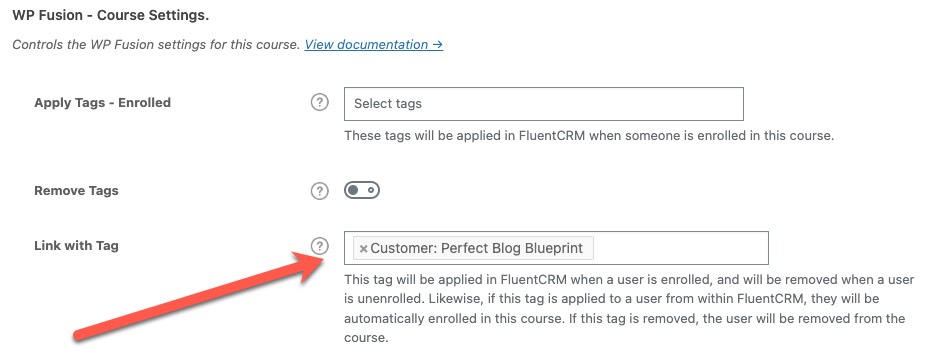
Task: Click help icon beside Apply Tags - Enrolled
Action: pos(320,103)
